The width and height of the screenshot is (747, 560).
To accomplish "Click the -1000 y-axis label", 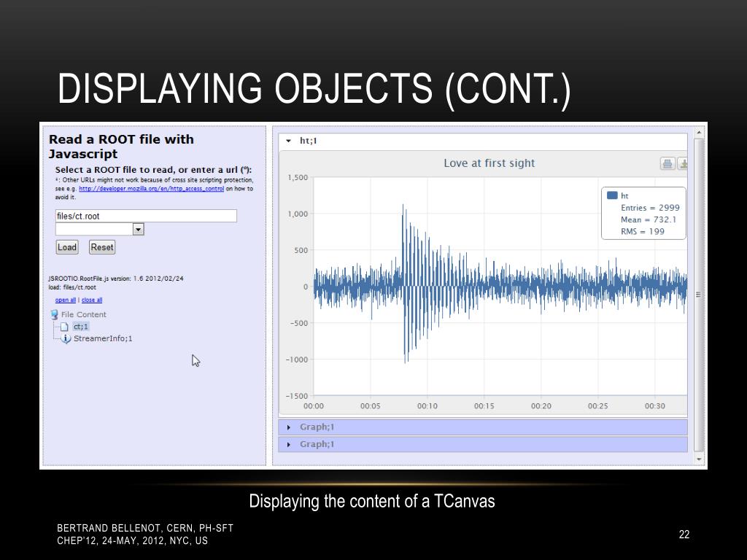I will point(297,359).
